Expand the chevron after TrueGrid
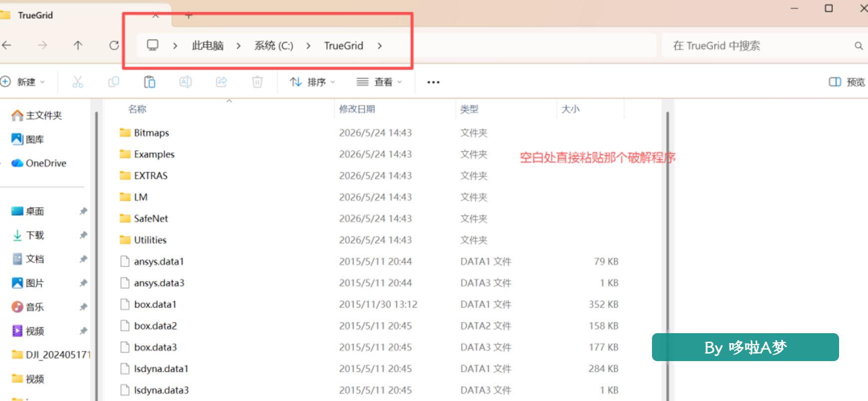868x401 pixels. 380,46
